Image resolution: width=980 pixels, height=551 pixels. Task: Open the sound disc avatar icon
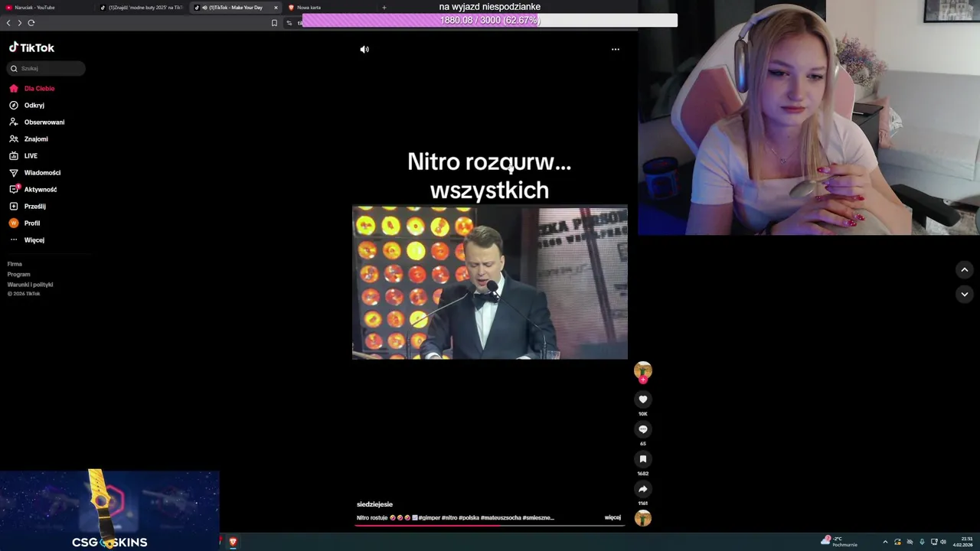pyautogui.click(x=643, y=518)
